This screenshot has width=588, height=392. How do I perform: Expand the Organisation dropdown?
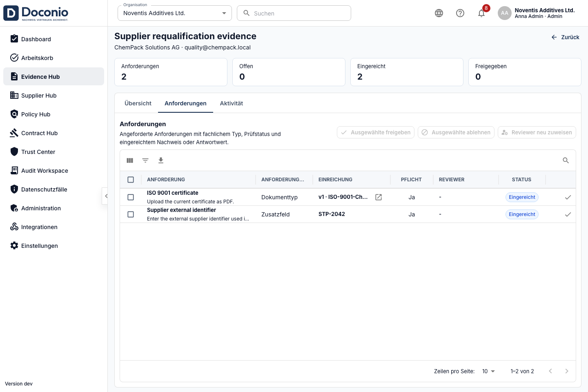tap(175, 13)
